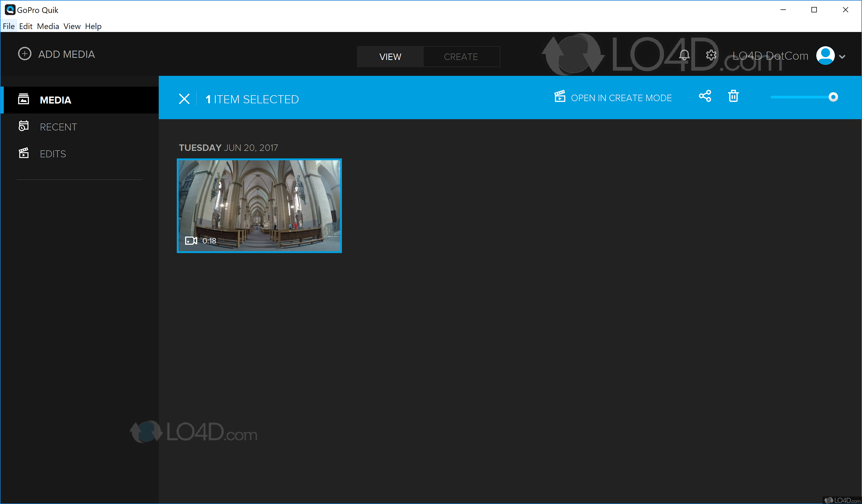Click the user profile avatar
The image size is (862, 504).
(825, 55)
